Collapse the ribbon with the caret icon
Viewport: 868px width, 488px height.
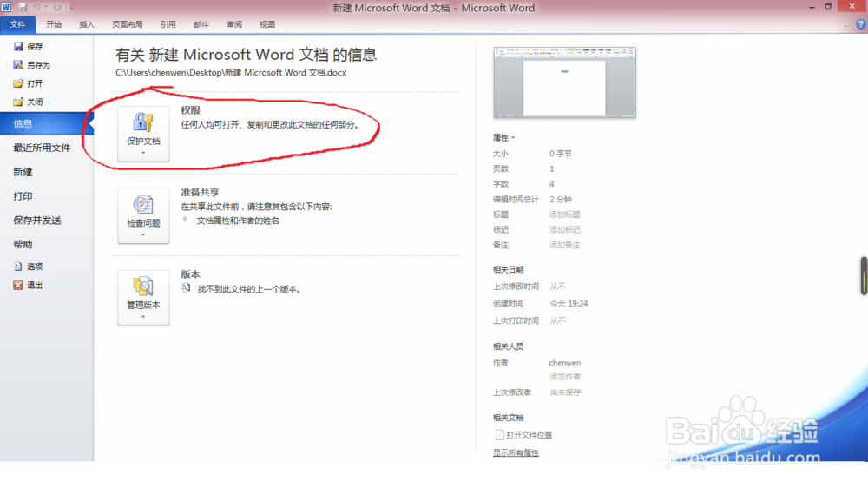pos(847,25)
